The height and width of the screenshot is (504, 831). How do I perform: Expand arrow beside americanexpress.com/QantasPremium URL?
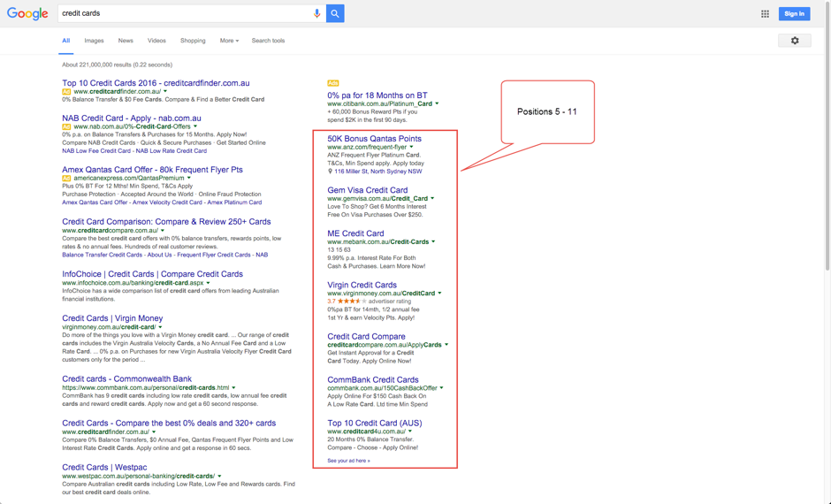click(188, 178)
